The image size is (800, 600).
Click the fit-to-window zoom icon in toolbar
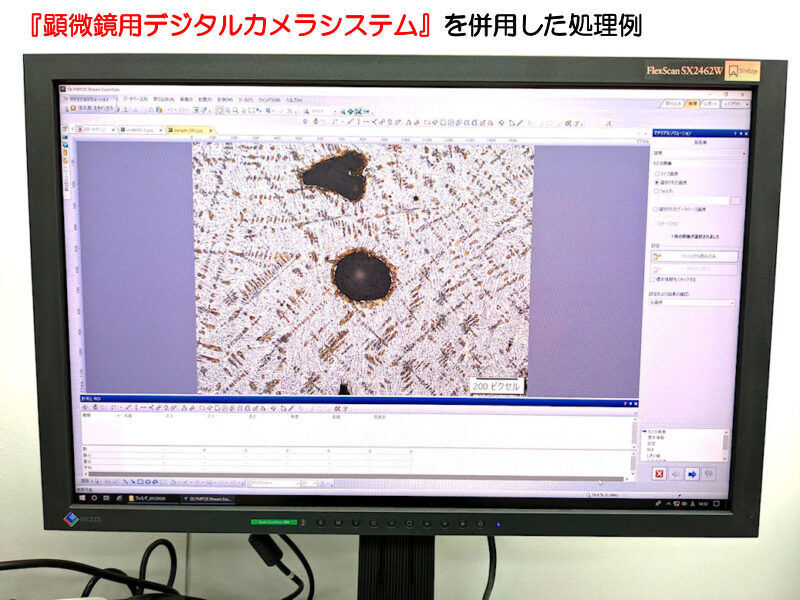tap(358, 111)
